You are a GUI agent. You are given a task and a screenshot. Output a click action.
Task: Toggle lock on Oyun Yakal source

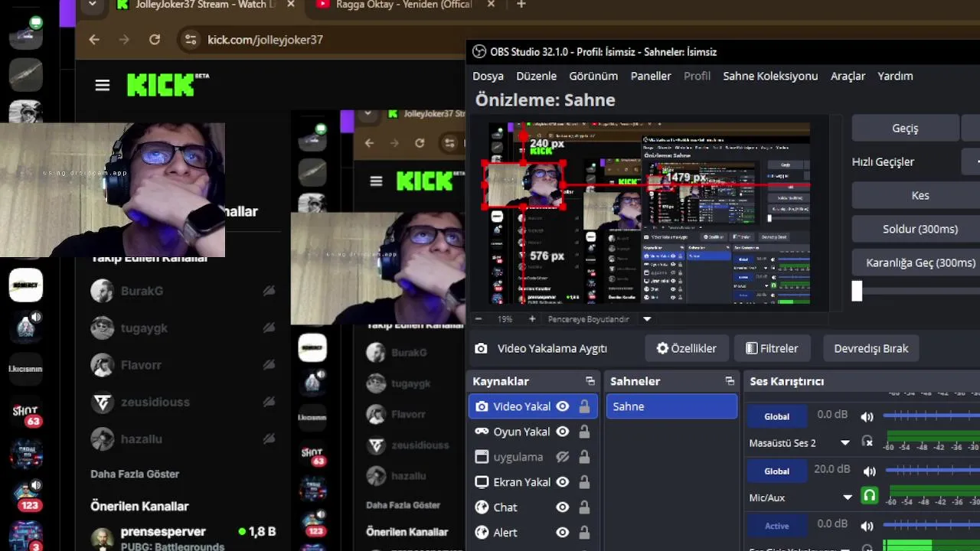click(584, 432)
